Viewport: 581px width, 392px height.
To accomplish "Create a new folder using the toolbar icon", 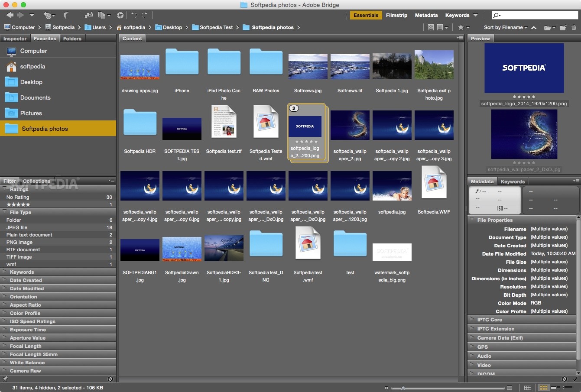I will tap(563, 28).
